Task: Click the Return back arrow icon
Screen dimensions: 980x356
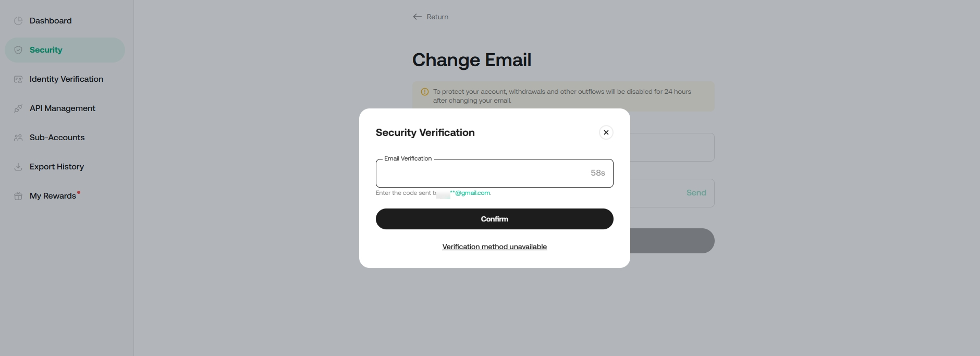Action: 417,17
